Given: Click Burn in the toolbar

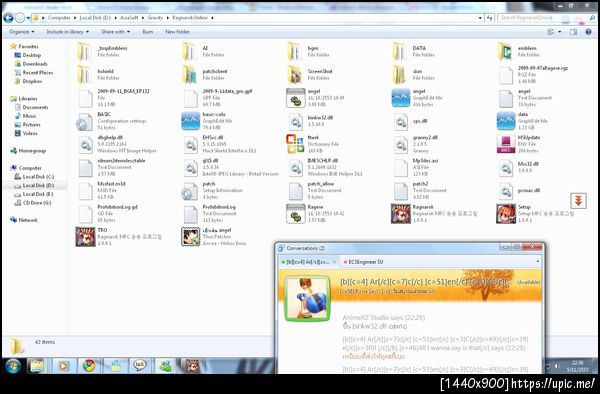Looking at the screenshot, I should coord(148,32).
